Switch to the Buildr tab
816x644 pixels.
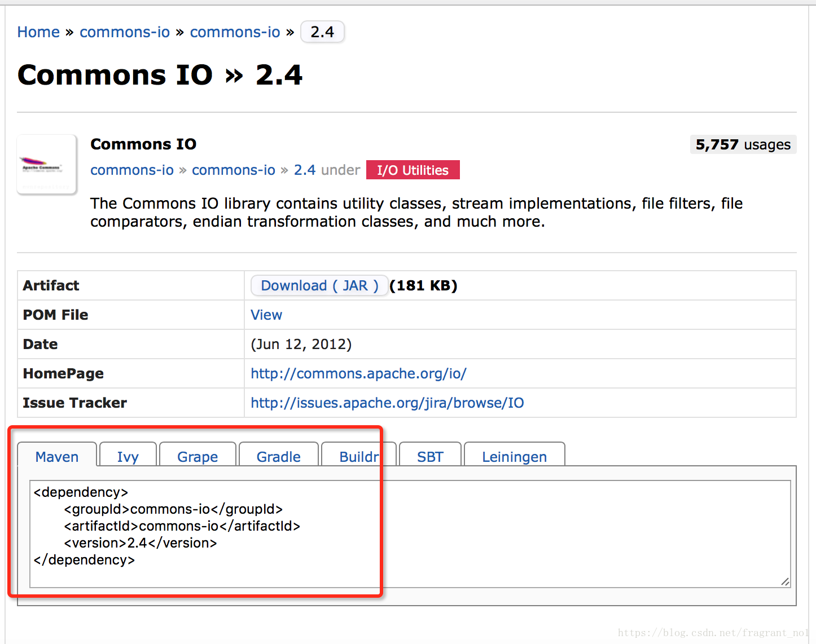359,456
